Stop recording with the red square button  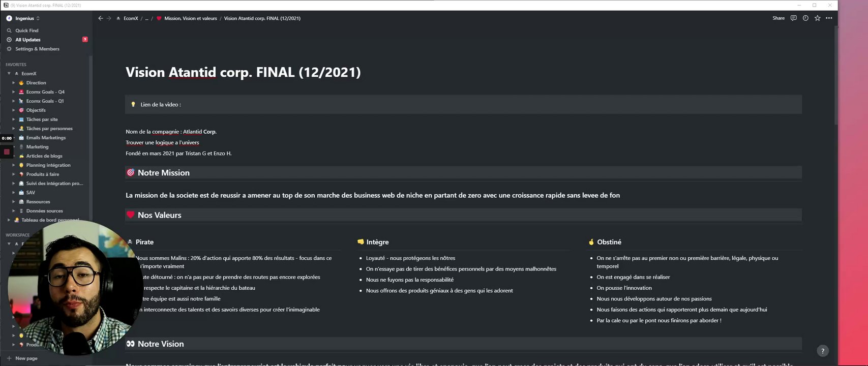[7, 151]
